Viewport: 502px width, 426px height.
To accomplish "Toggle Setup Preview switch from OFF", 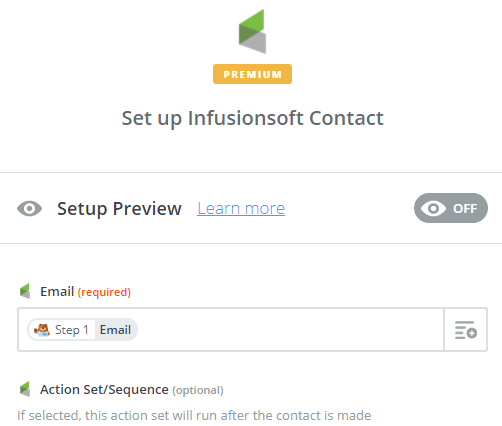I will [451, 208].
